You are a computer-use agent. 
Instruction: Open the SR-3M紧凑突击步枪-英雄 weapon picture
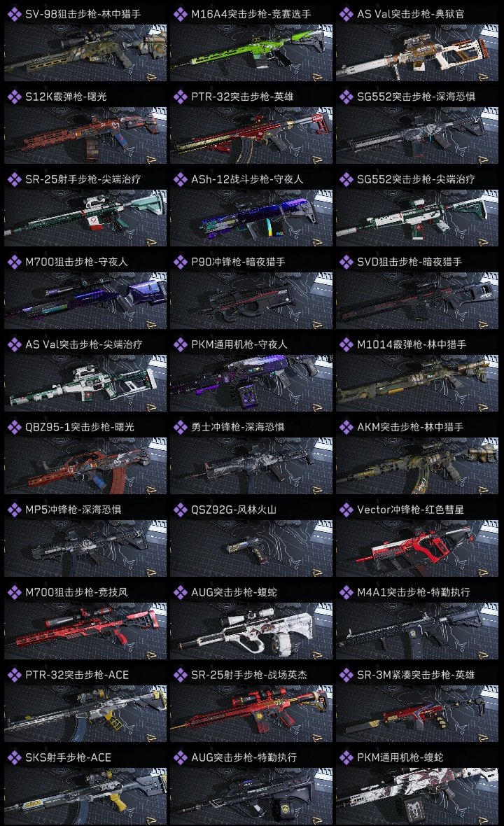(x=417, y=714)
